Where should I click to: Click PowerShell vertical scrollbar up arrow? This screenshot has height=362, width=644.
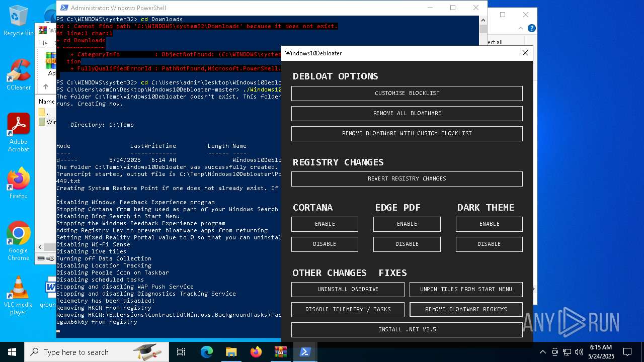click(x=483, y=20)
